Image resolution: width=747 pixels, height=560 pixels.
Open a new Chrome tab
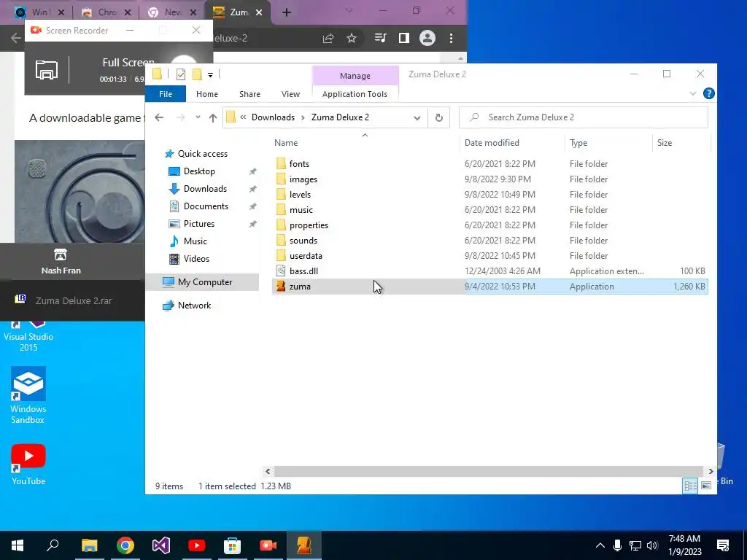pos(286,12)
